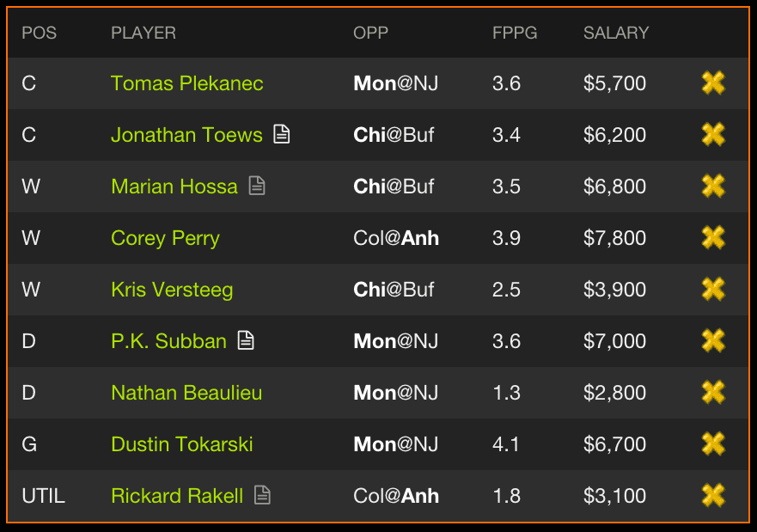Image resolution: width=757 pixels, height=532 pixels.
Task: Click the POS column header
Action: point(40,34)
